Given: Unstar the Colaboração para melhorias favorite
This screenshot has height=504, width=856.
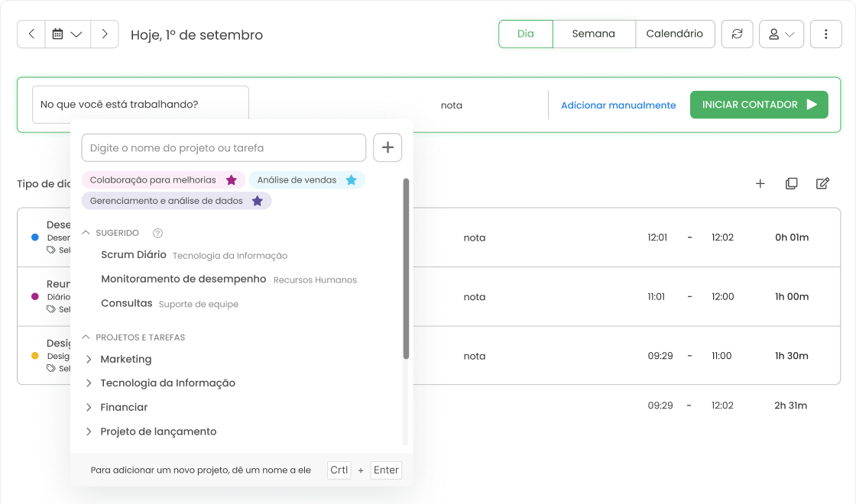Looking at the screenshot, I should point(231,180).
